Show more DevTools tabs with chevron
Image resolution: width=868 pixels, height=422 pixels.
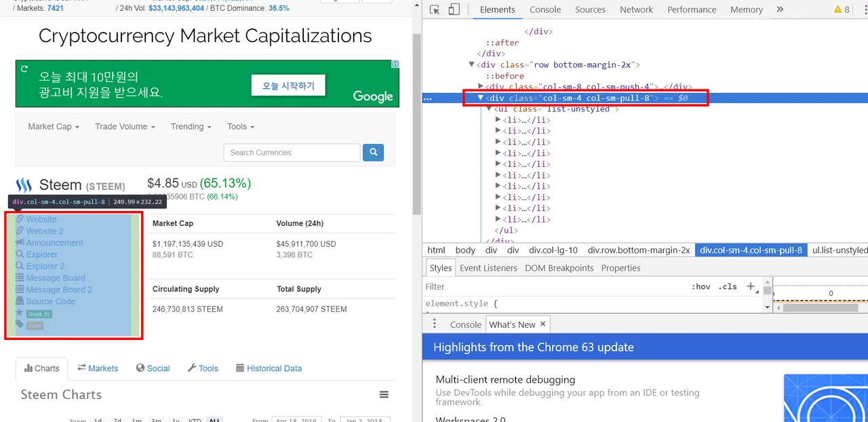coord(780,9)
